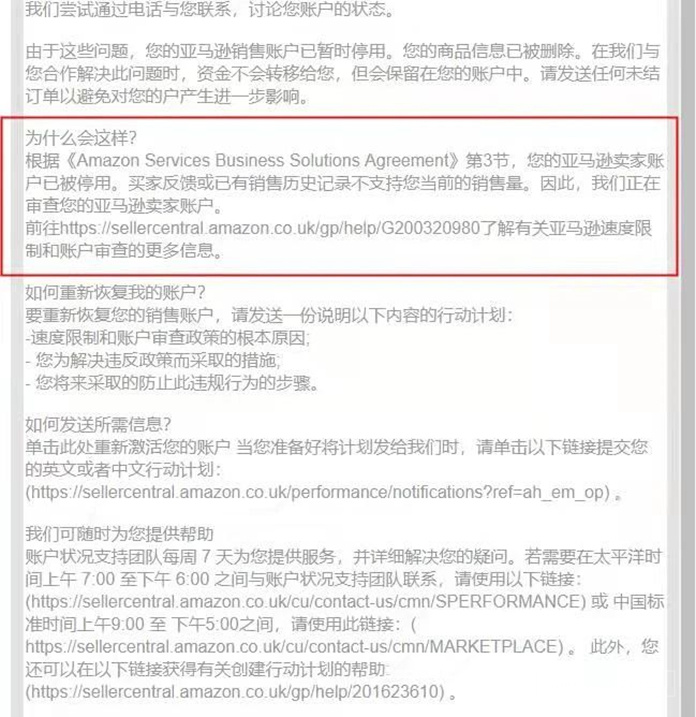The image size is (696, 717).
Task: Click the line '您为解决违反政策而采取的措施'
Action: (x=153, y=360)
